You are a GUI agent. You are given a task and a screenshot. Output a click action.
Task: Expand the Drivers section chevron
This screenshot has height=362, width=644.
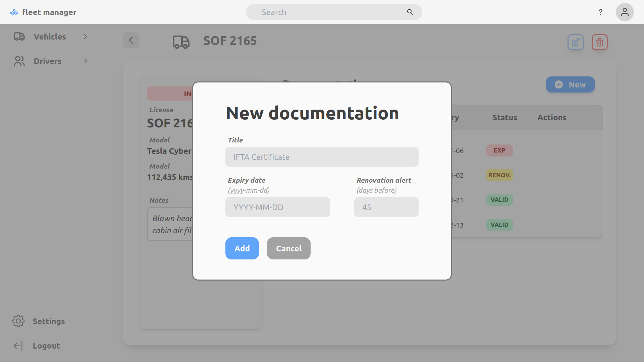85,61
